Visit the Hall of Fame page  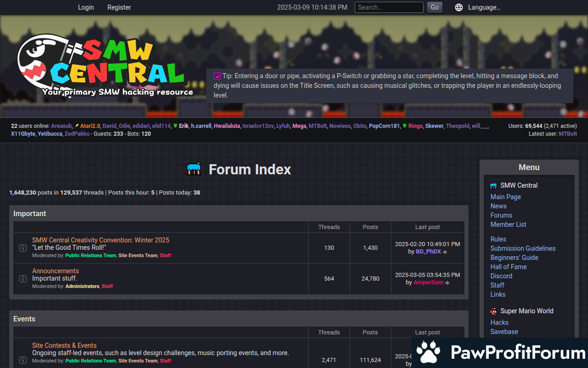[509, 267]
